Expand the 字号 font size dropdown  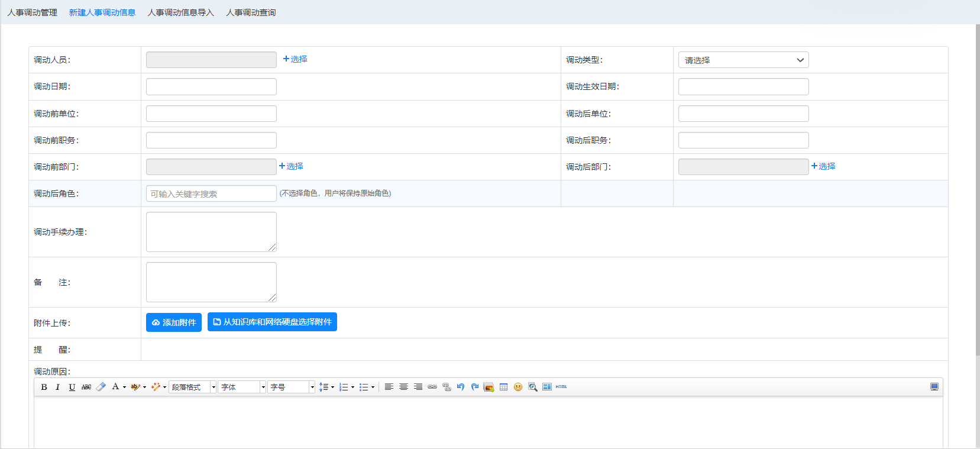[292, 387]
